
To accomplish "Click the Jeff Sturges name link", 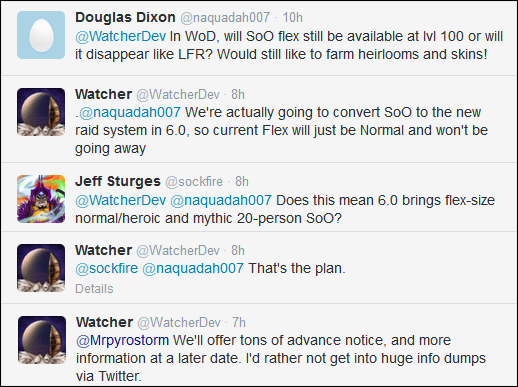I will 118,181.
